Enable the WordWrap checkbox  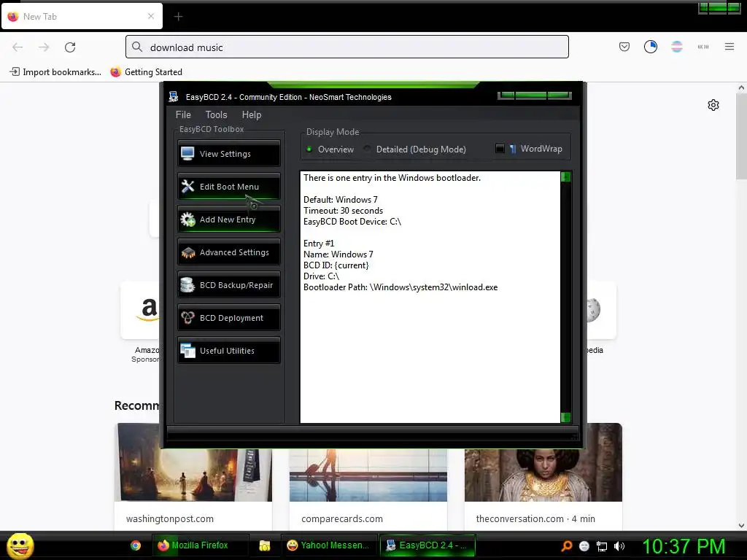coord(500,149)
